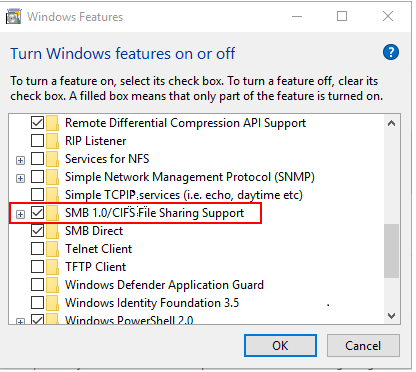Click the Cancel button
The image size is (416, 372).
(363, 346)
